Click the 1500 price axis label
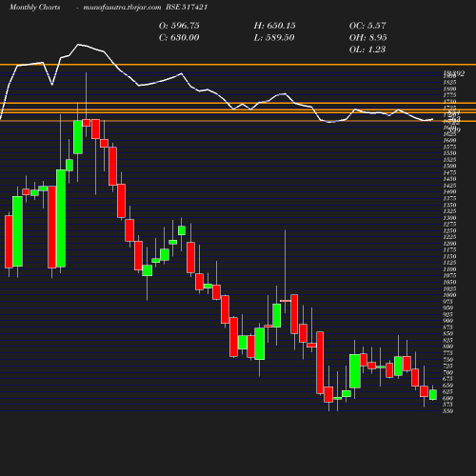Viewport: 476px width, 476px height. click(449, 166)
